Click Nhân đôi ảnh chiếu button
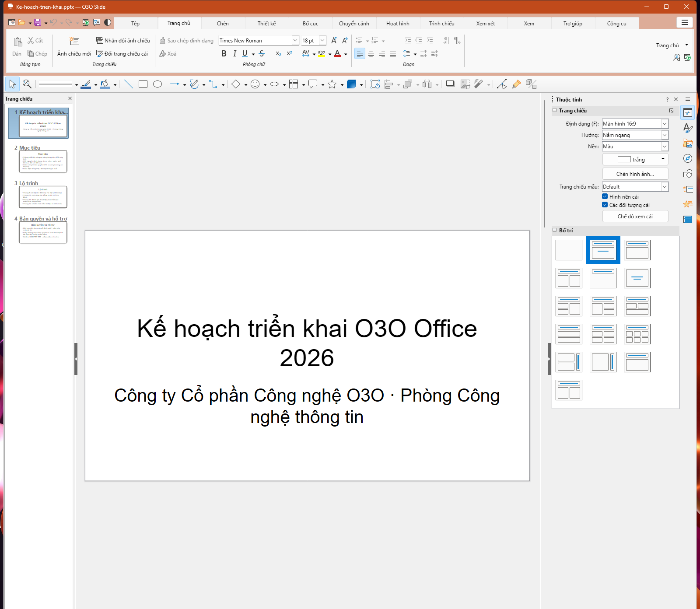Image resolution: width=700 pixels, height=609 pixels. point(123,40)
